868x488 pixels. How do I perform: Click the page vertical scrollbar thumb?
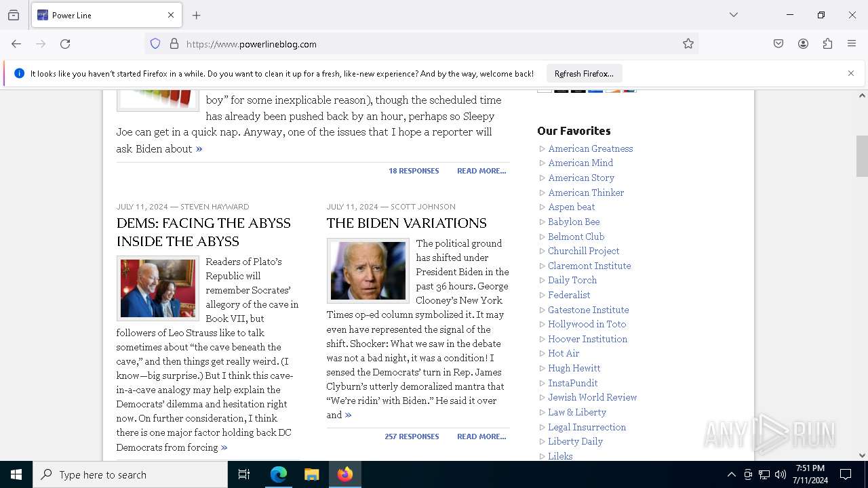coord(862,156)
